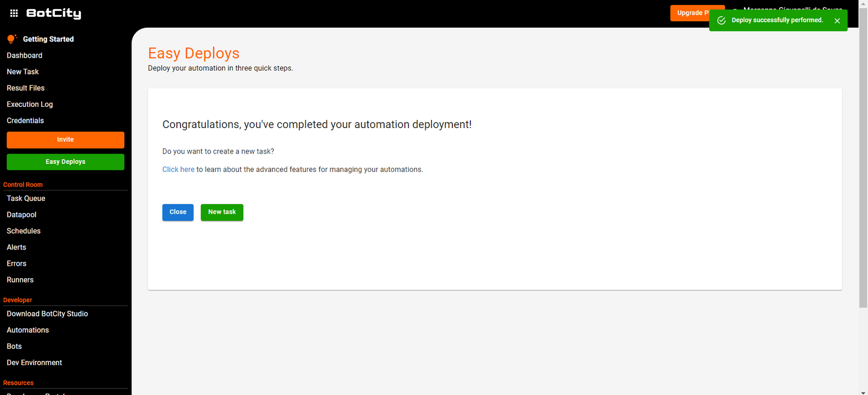This screenshot has width=868, height=395.
Task: Click the green New task button
Action: pos(222,212)
